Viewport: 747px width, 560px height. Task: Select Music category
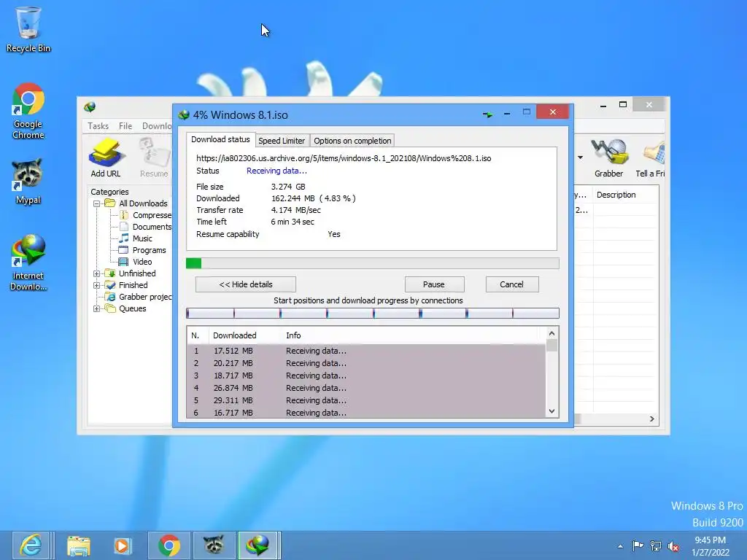[x=136, y=238]
